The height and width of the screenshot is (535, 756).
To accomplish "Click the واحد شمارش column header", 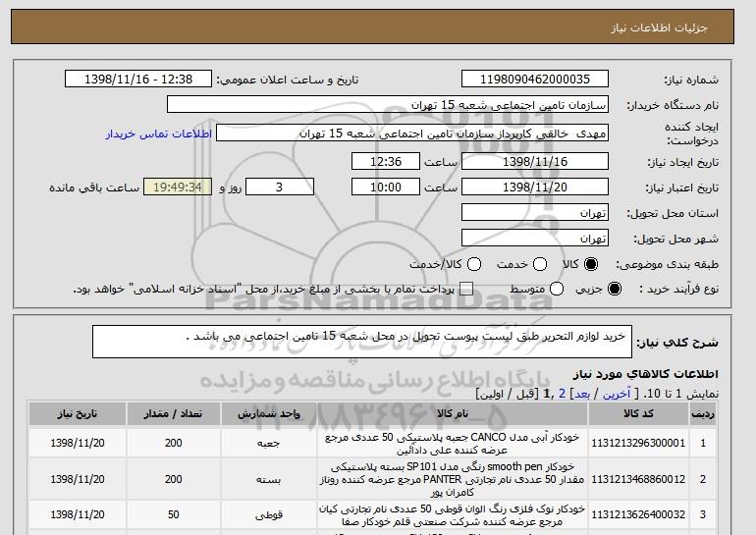I will click(x=269, y=414).
